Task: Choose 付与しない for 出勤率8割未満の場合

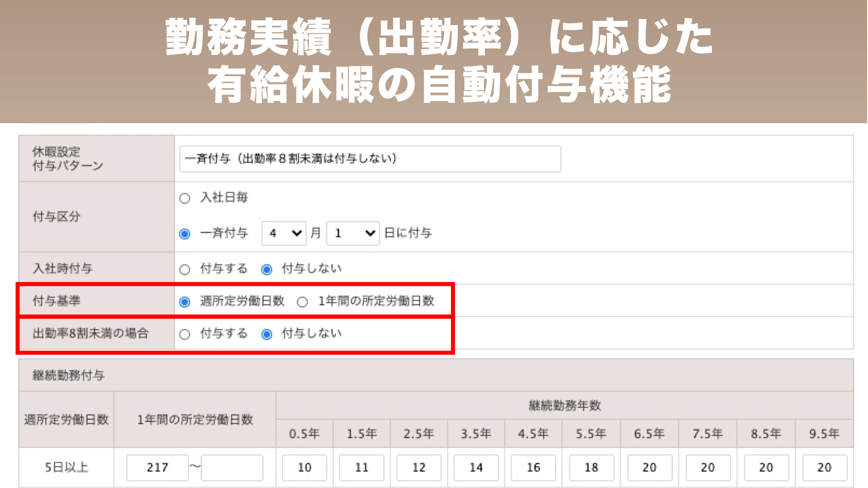Action: [x=267, y=334]
